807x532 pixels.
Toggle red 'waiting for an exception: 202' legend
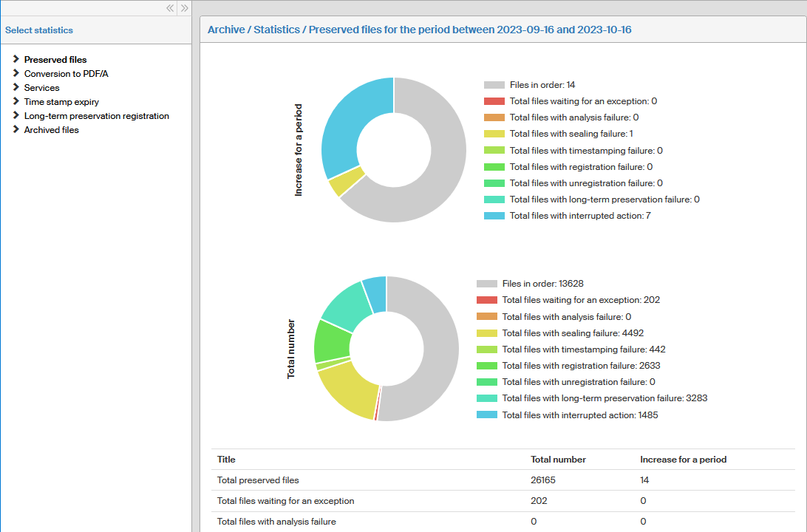(x=487, y=300)
